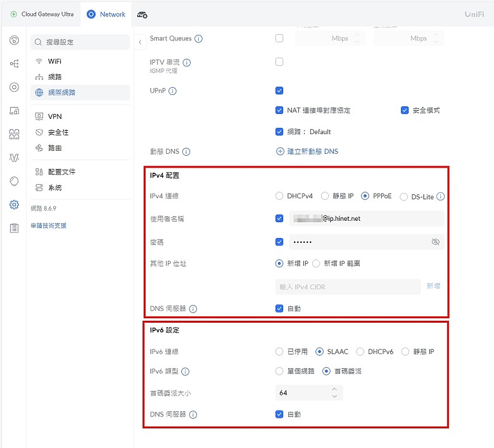Decrease 首碼委派大小 value with down arrow
494x448 pixels.
(x=334, y=396)
